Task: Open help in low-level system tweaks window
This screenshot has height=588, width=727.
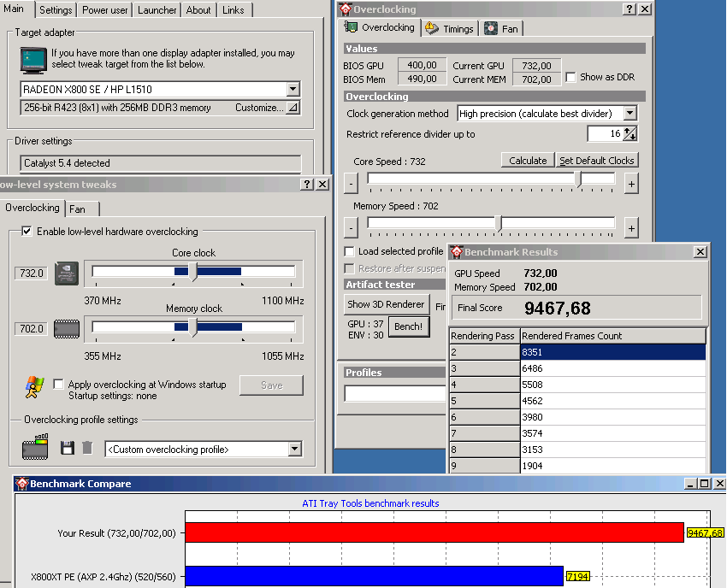Action: pos(307,184)
